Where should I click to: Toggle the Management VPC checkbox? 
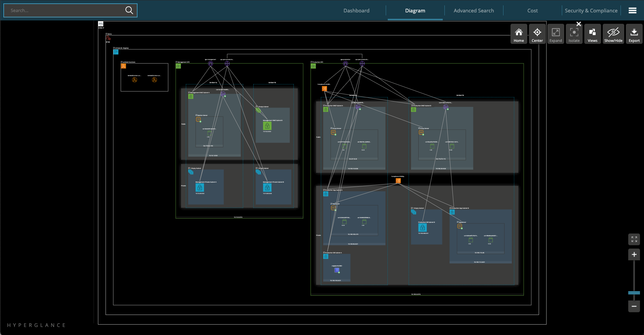[x=176, y=62]
